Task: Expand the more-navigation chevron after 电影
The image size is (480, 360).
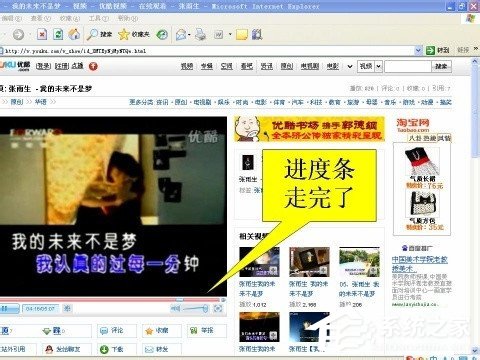Action: (350, 66)
